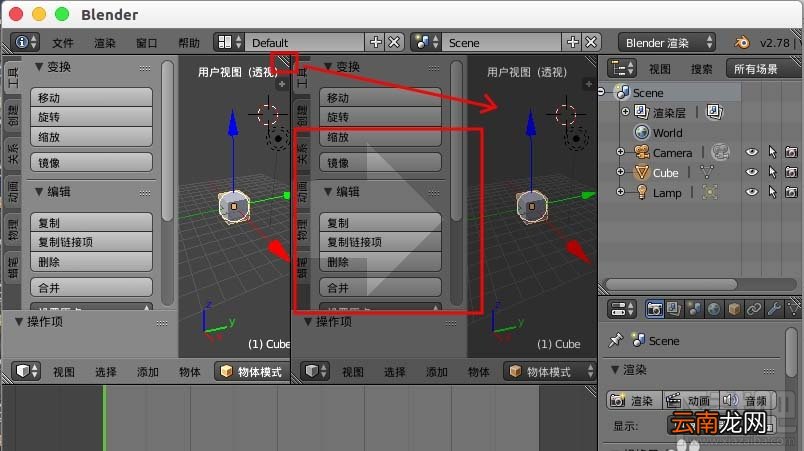
Task: Click the 合并 button in left tool shelf
Action: 91,288
